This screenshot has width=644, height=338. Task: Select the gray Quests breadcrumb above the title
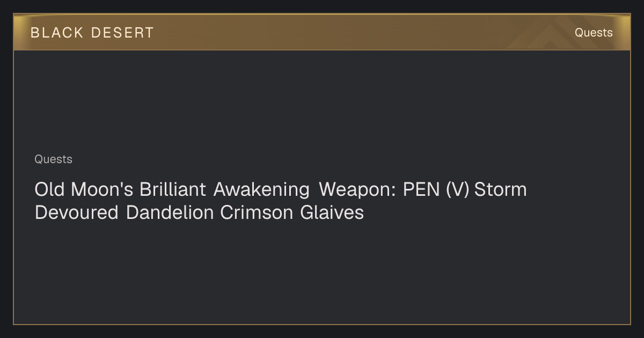(53, 159)
